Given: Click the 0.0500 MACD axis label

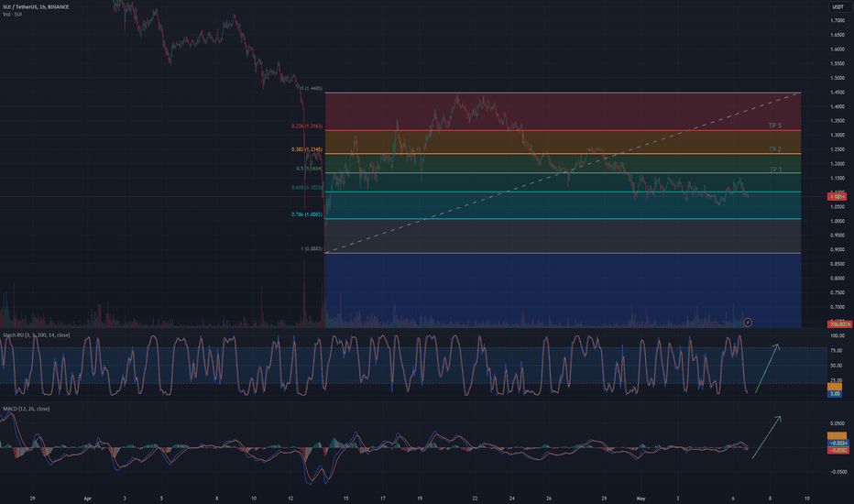Looking at the screenshot, I should tap(838, 423).
